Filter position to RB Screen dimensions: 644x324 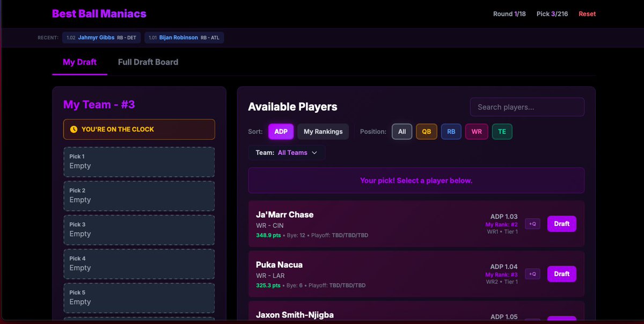451,132
